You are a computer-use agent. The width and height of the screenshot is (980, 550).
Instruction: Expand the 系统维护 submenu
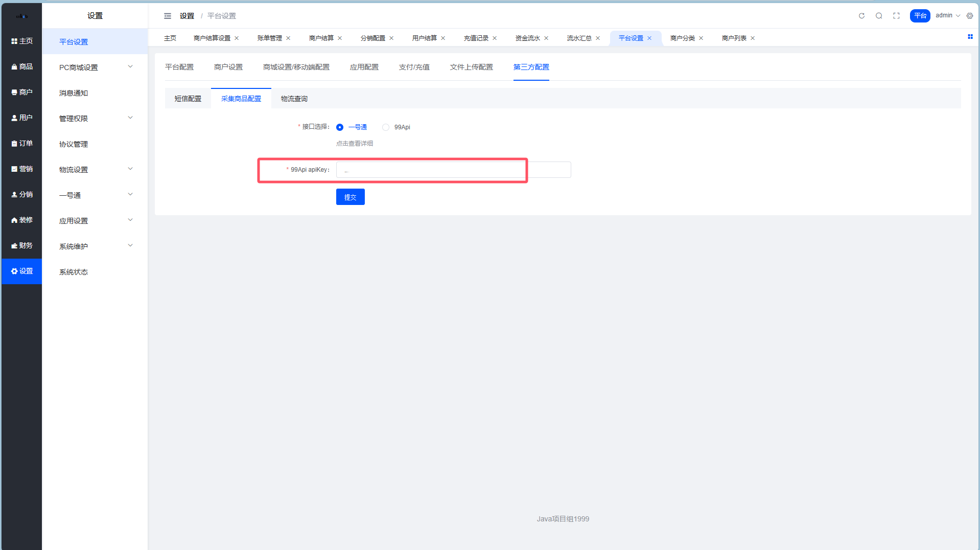pos(95,246)
